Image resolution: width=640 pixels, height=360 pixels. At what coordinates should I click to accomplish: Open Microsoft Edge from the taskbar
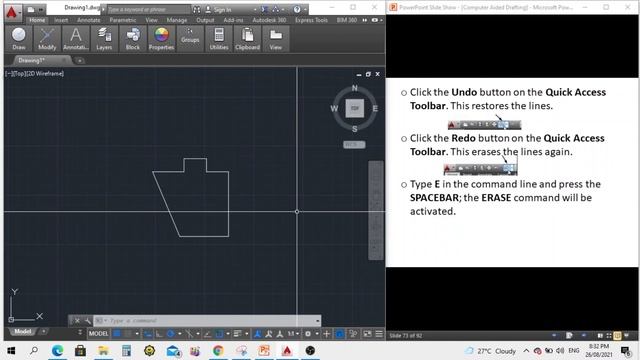pos(58,351)
